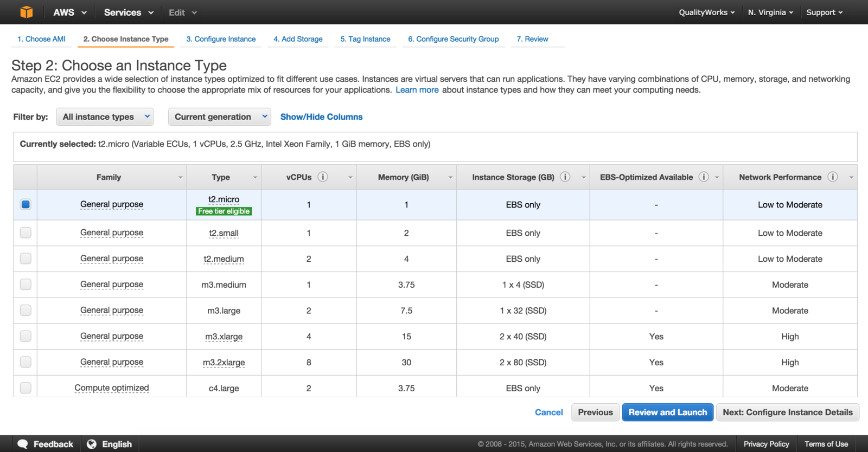Image resolution: width=868 pixels, height=452 pixels.
Task: Click the English language selector
Action: coord(117,444)
